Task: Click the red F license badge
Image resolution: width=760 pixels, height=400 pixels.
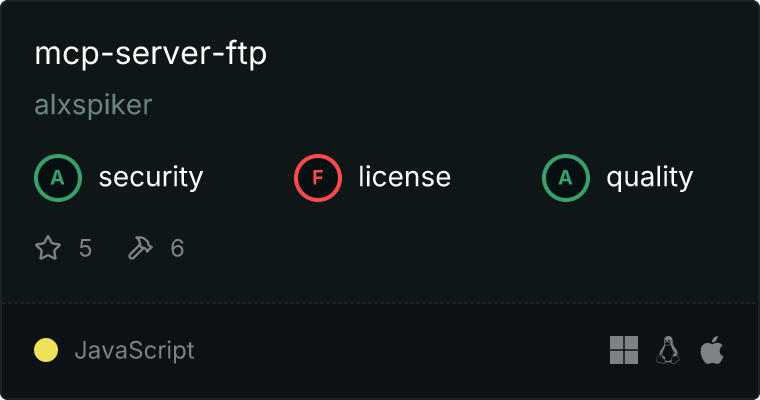Action: tap(318, 178)
